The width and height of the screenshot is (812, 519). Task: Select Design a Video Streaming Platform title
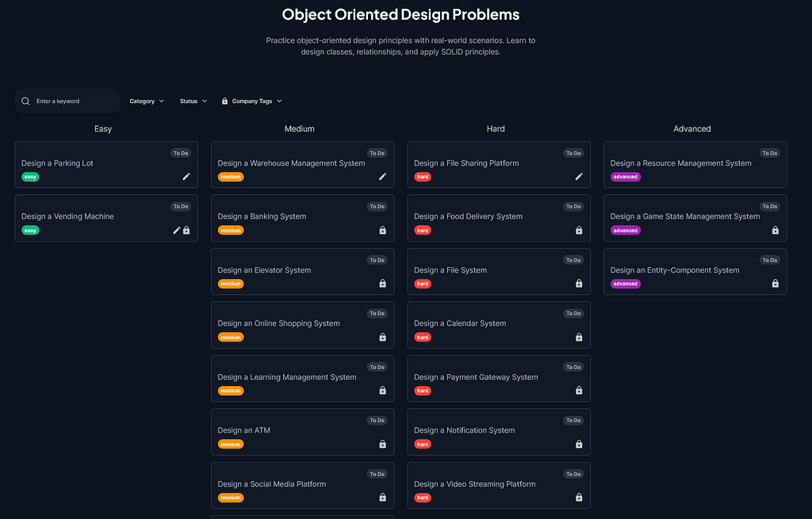point(475,484)
